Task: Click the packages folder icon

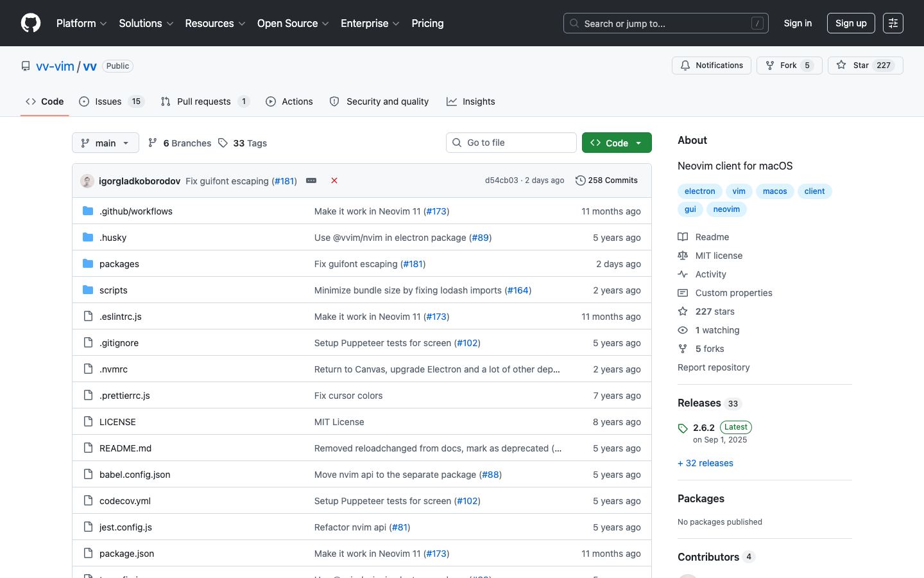Action: point(88,264)
